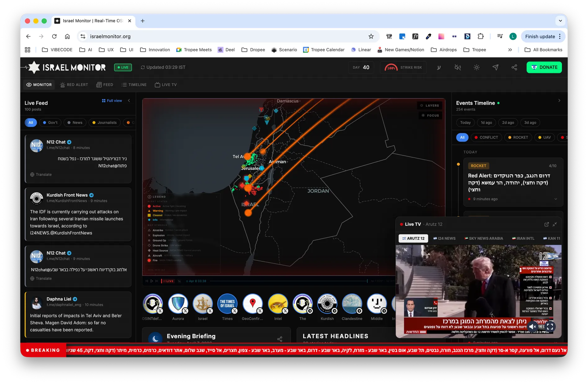Switch Live TV channel to I24 News
This screenshot has height=384, width=588.
coord(444,239)
